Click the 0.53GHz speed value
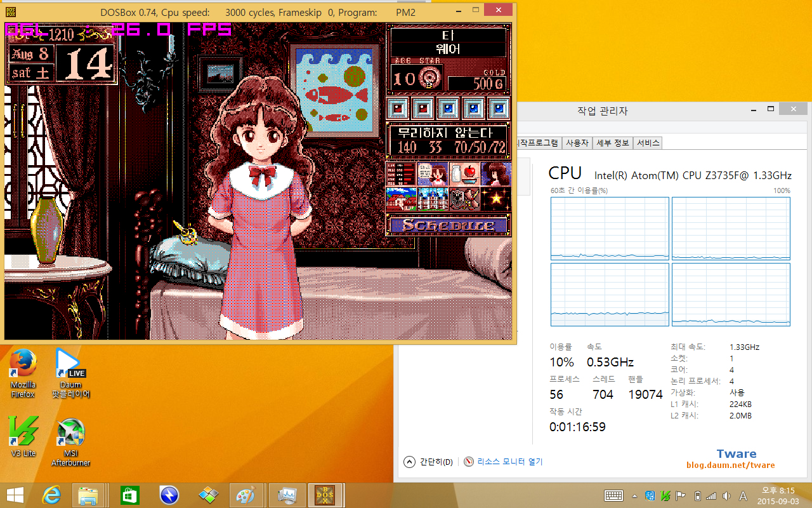This screenshot has width=812, height=508. coord(610,362)
